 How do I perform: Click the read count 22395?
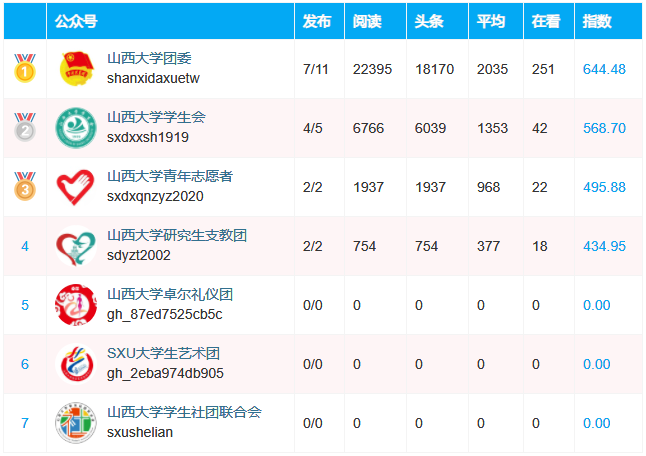[x=372, y=69]
